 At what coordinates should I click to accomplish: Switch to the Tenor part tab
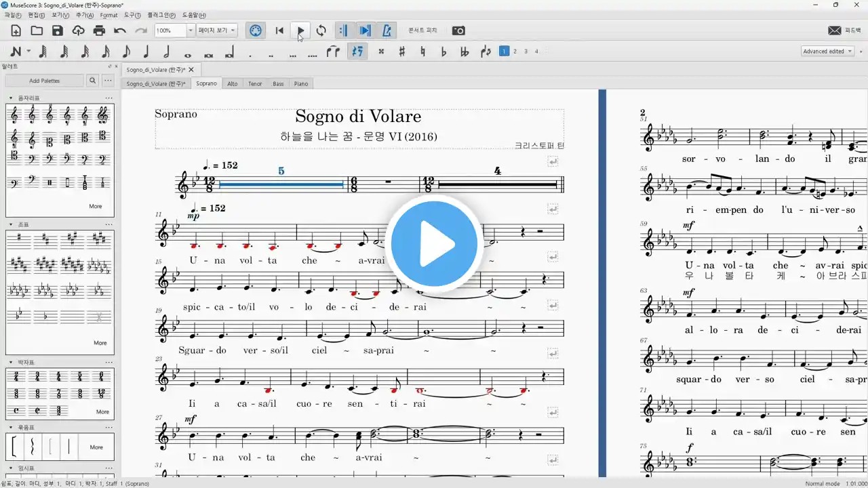pos(255,83)
